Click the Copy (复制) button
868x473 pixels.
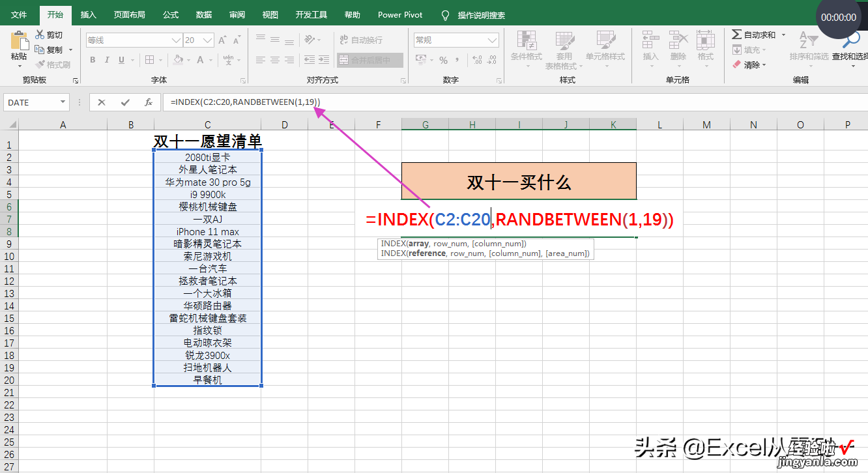coord(49,50)
